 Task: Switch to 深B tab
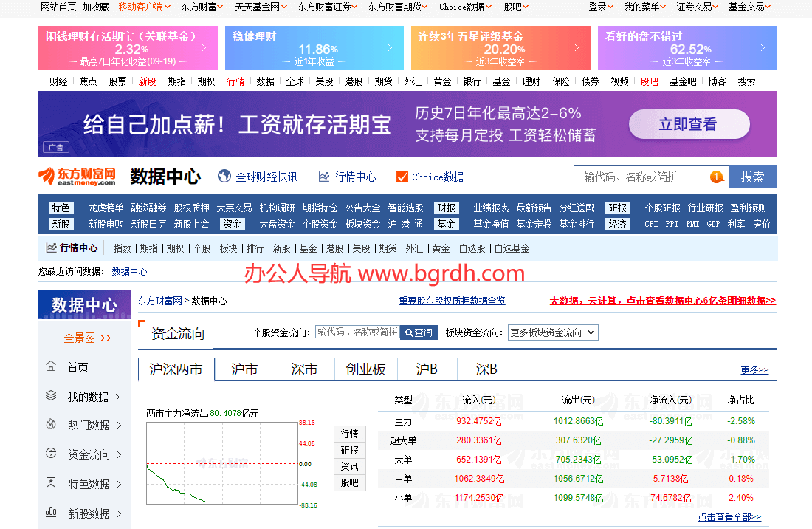(486, 369)
